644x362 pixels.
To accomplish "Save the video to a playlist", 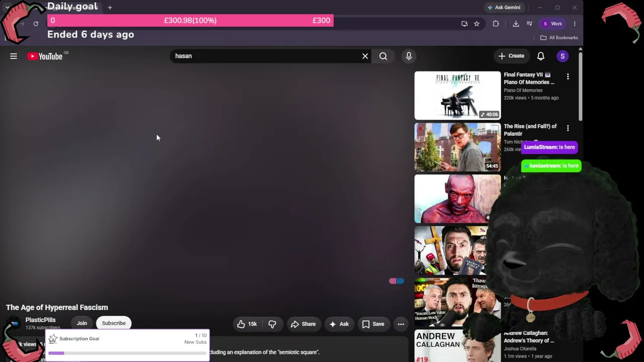I will (373, 324).
